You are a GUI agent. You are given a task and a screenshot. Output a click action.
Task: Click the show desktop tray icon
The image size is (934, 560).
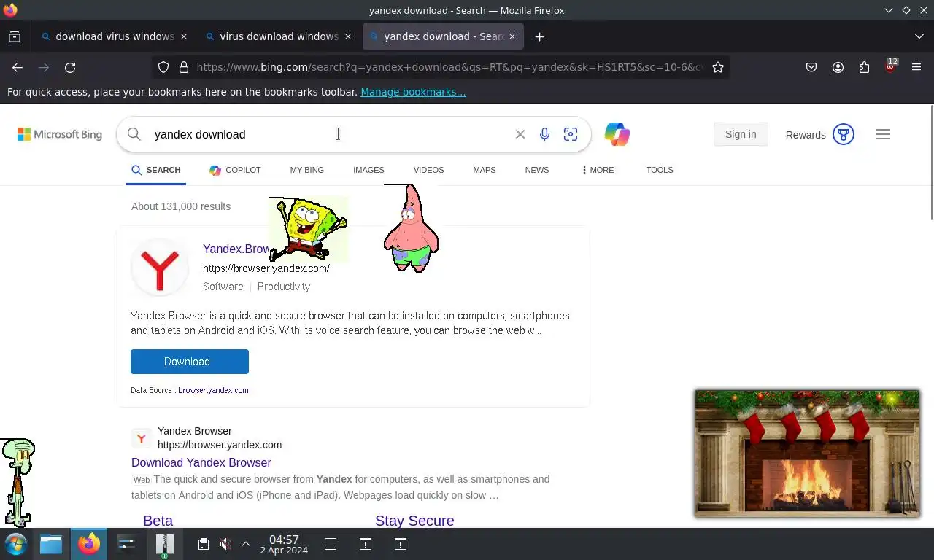331,544
